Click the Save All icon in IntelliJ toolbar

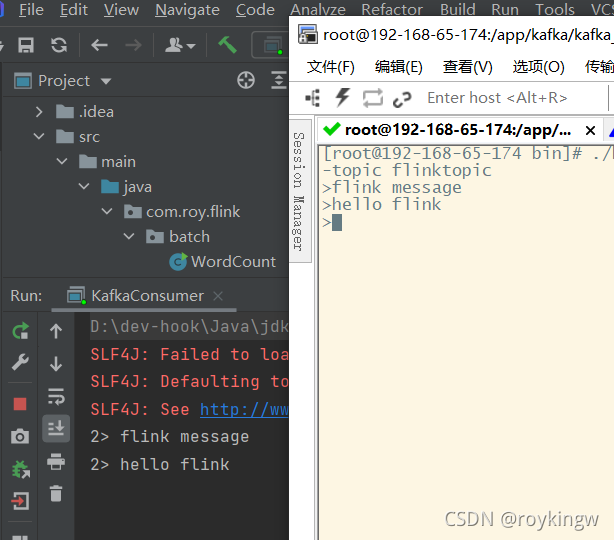(x=26, y=45)
